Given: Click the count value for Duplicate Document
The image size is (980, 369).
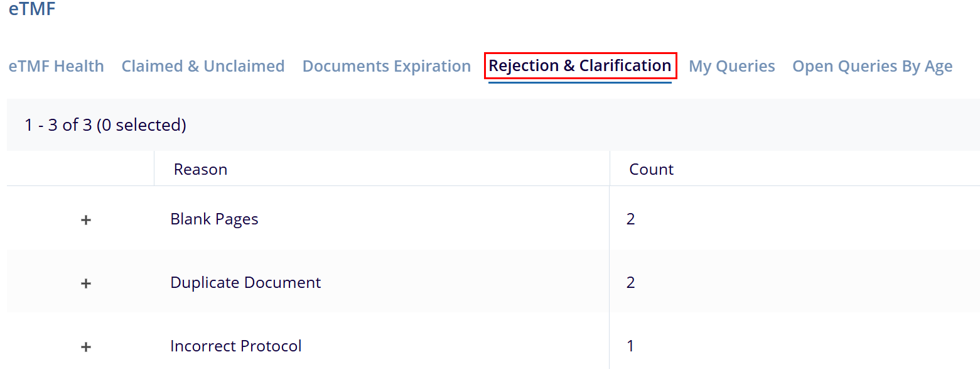Looking at the screenshot, I should click(630, 282).
